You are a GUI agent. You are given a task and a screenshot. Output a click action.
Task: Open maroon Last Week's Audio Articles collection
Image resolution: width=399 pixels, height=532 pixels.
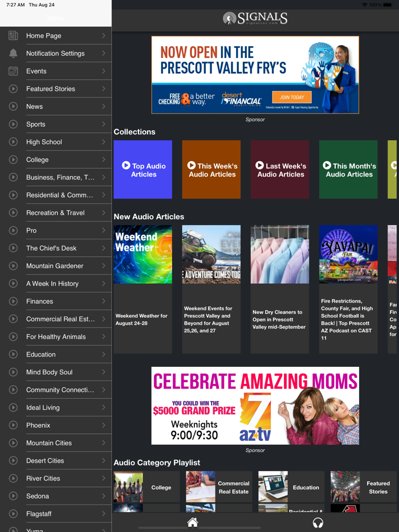[280, 169]
